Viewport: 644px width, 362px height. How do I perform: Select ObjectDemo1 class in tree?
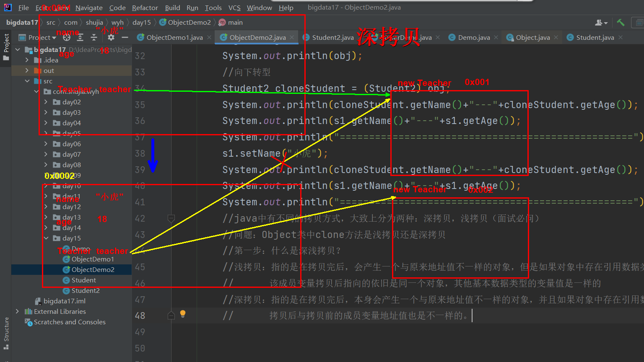[x=93, y=259]
